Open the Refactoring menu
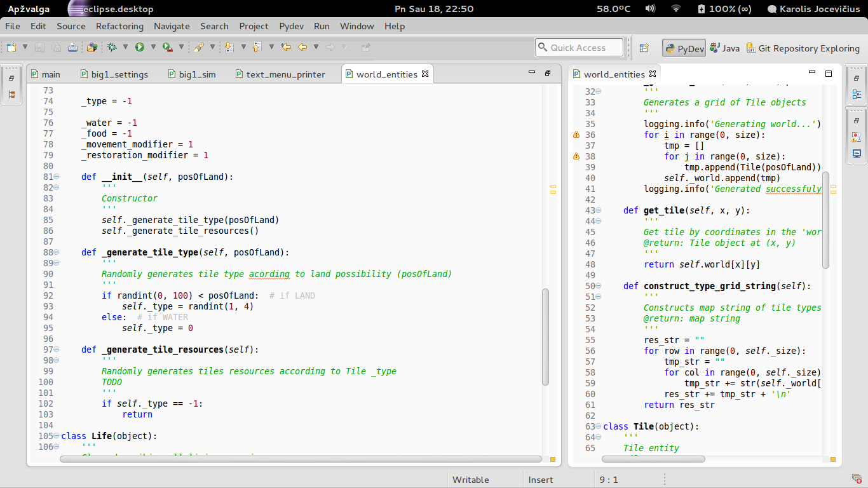The height and width of the screenshot is (488, 868). (x=119, y=26)
